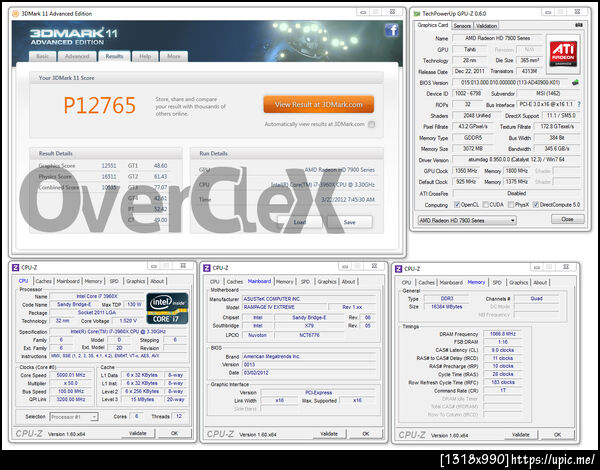Click the Save button in Run Details
The image size is (600, 470).
tap(349, 222)
